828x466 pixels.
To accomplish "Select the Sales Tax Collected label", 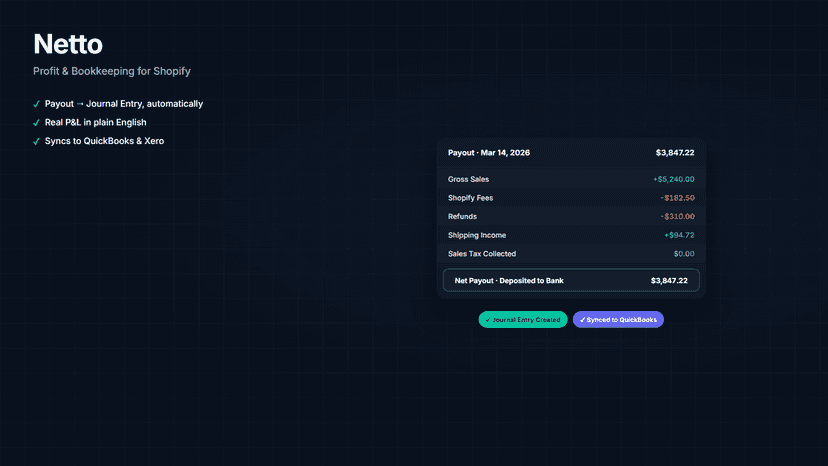I will point(482,254).
